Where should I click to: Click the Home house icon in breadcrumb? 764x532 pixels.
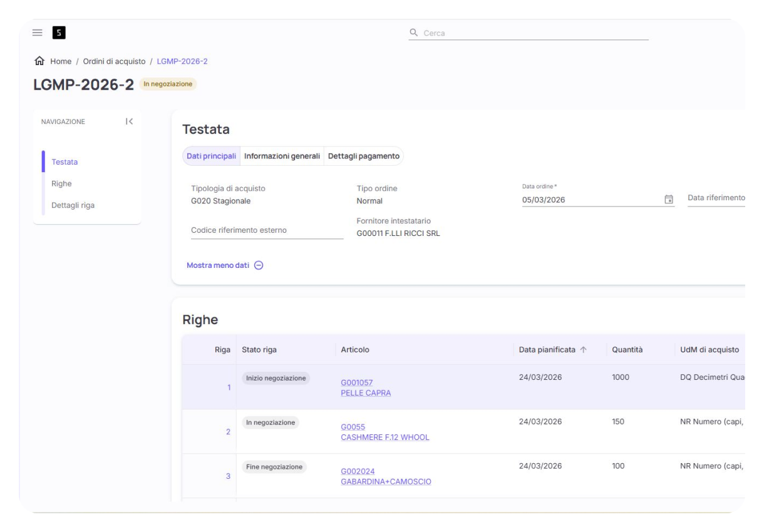(39, 61)
